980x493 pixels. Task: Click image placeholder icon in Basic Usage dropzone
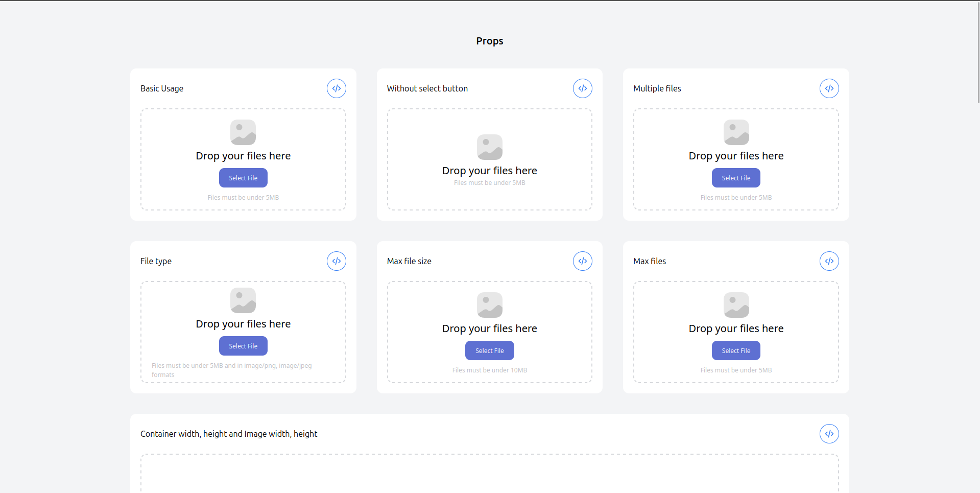tap(243, 132)
